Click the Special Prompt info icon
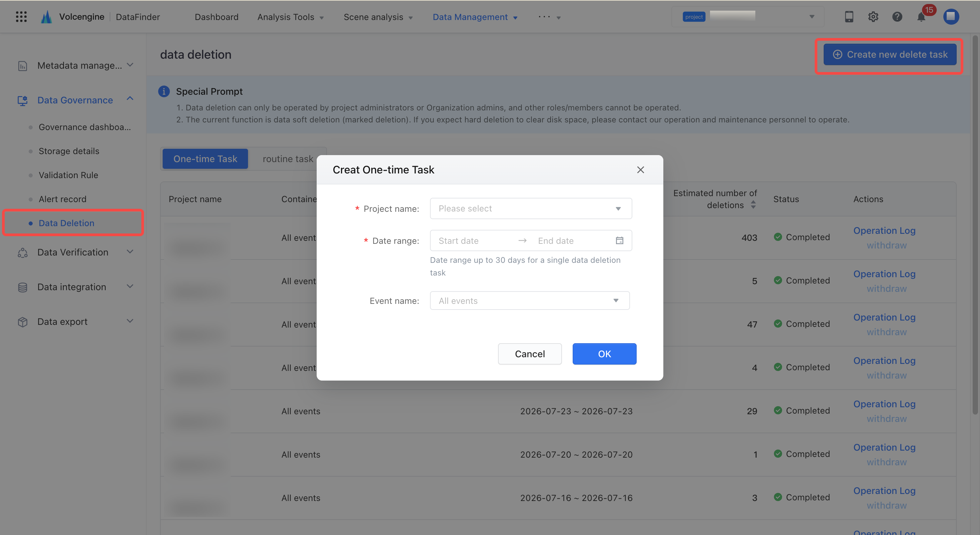The width and height of the screenshot is (980, 535). [164, 91]
